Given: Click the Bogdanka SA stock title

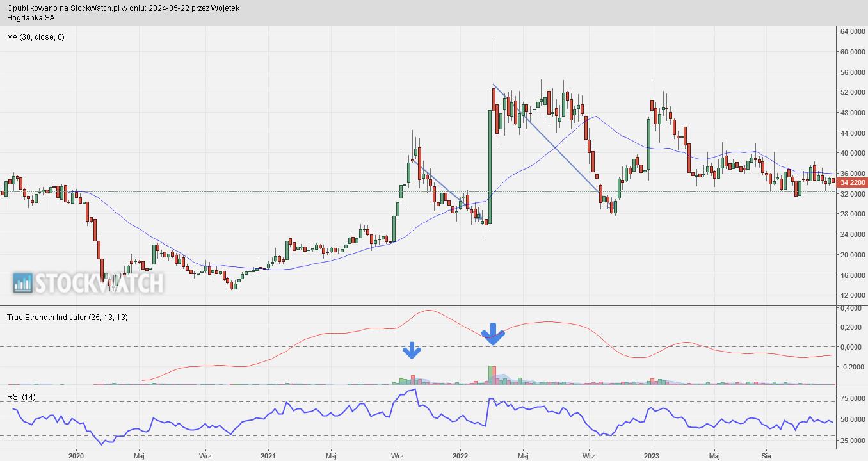Looking at the screenshot, I should coord(31,18).
